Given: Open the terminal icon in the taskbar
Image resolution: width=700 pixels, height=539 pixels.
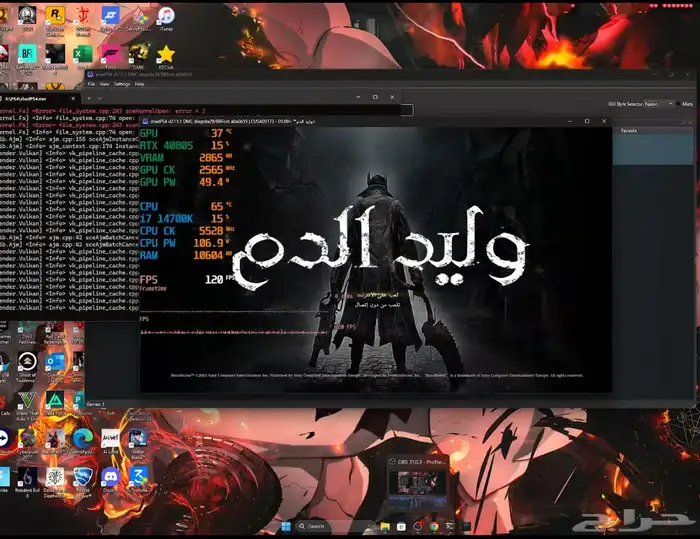Looking at the screenshot, I should 450,527.
